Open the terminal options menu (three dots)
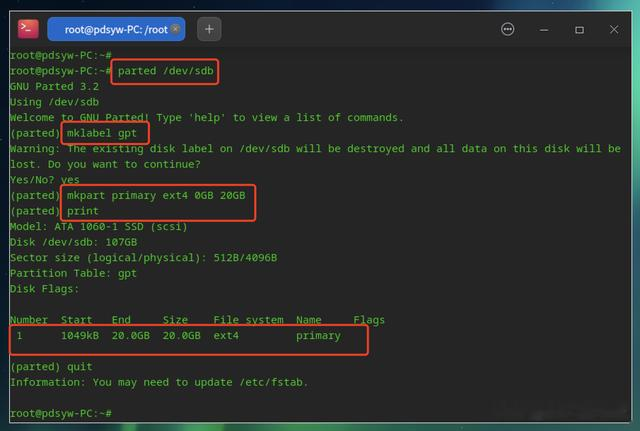640x431 pixels. pyautogui.click(x=507, y=29)
